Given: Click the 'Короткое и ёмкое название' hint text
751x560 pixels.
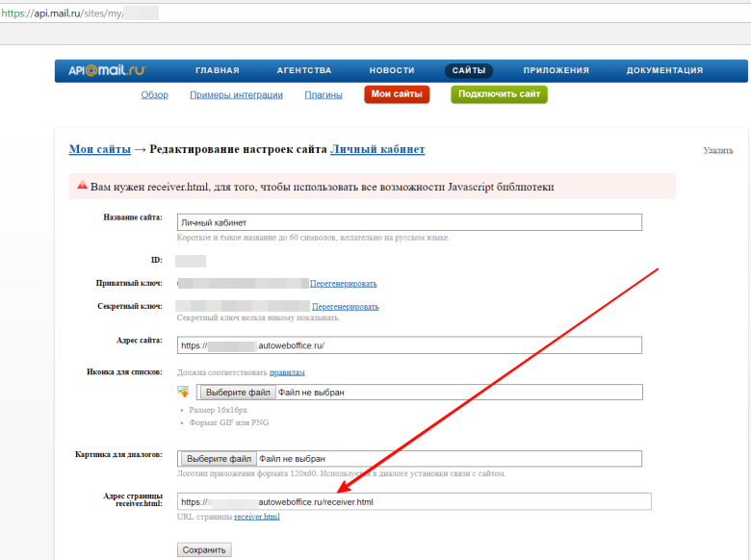Looking at the screenshot, I should coord(313,238).
